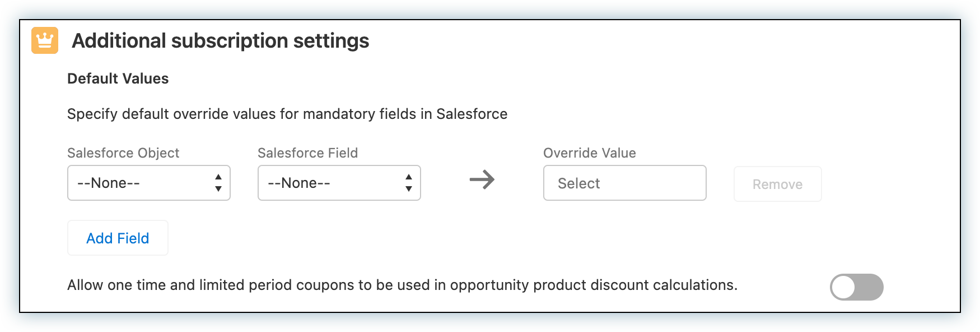Screen dimensions: 980x332
Task: Click the "Additional subscription settings" heading
Action: pyautogui.click(x=220, y=41)
